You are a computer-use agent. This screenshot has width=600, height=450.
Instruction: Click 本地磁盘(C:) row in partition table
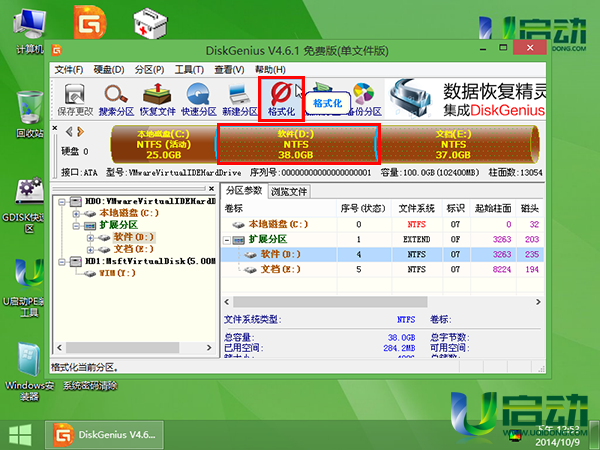(x=383, y=225)
